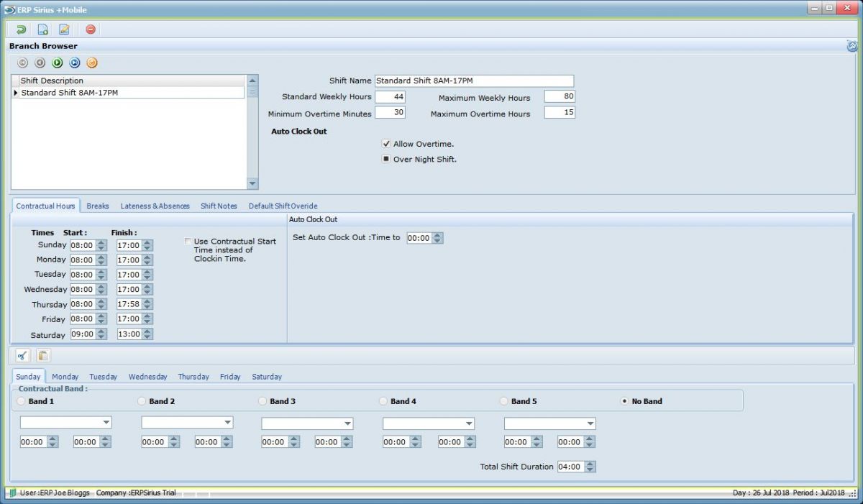This screenshot has height=504, width=863.
Task: Click the Maximum Weekly Hours field
Action: click(560, 96)
